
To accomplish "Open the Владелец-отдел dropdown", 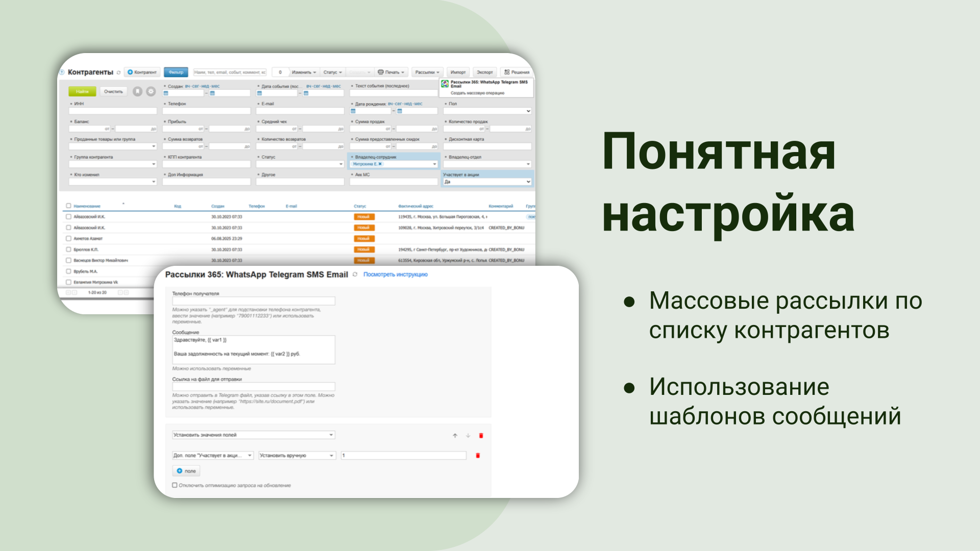I will (487, 164).
